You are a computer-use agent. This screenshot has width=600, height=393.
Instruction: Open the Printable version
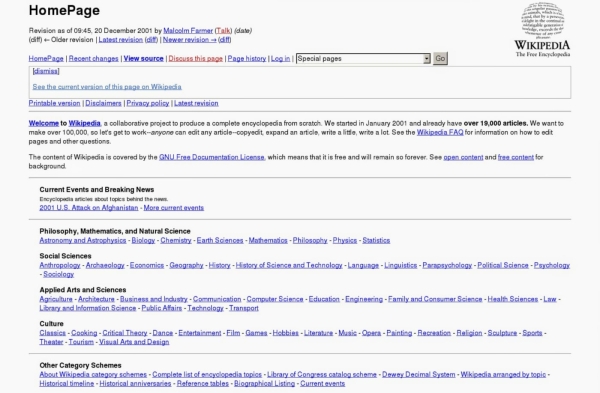point(54,103)
